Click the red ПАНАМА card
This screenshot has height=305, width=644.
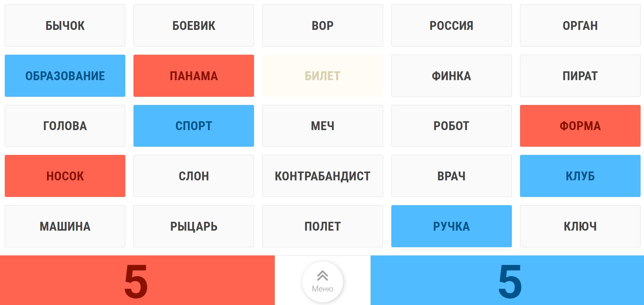(x=194, y=75)
